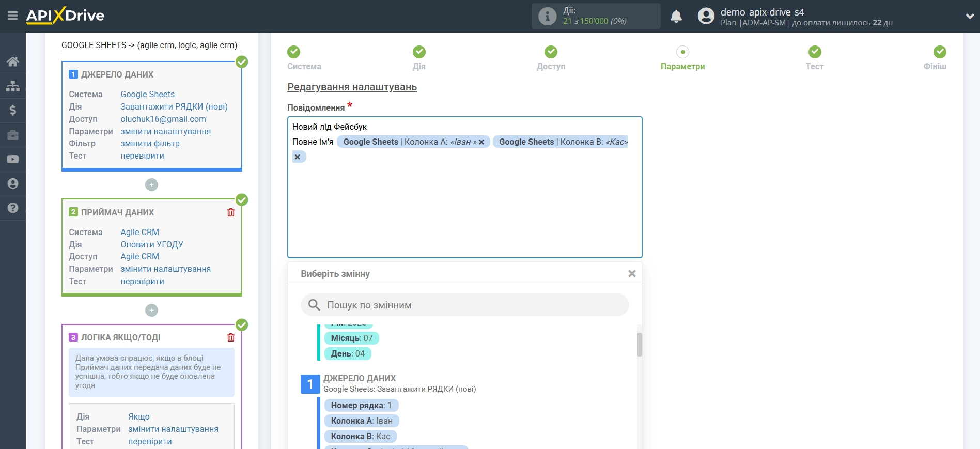Open Agile CRM system link in ПРИЙМАЧ
Image resolution: width=980 pixels, height=449 pixels.
point(139,232)
